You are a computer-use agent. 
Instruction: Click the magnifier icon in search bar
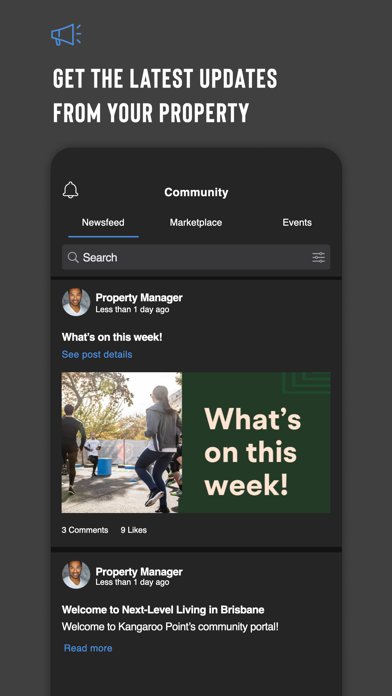[73, 257]
